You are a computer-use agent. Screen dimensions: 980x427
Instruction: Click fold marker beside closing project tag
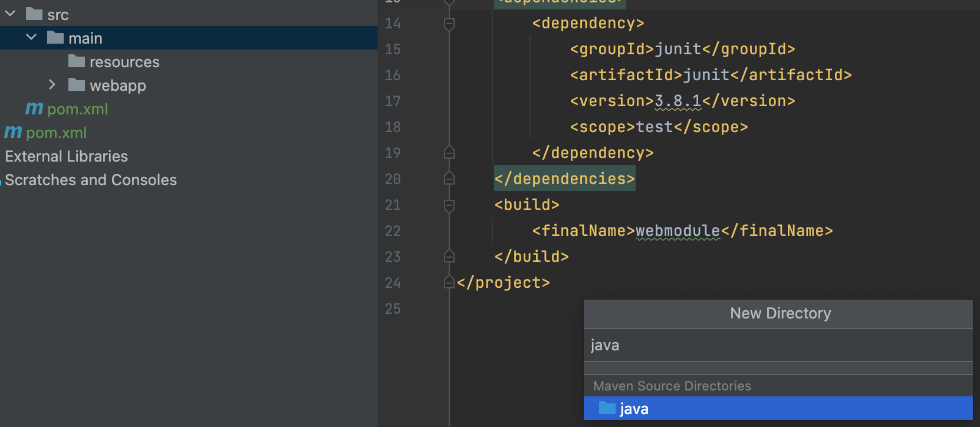[x=449, y=283]
